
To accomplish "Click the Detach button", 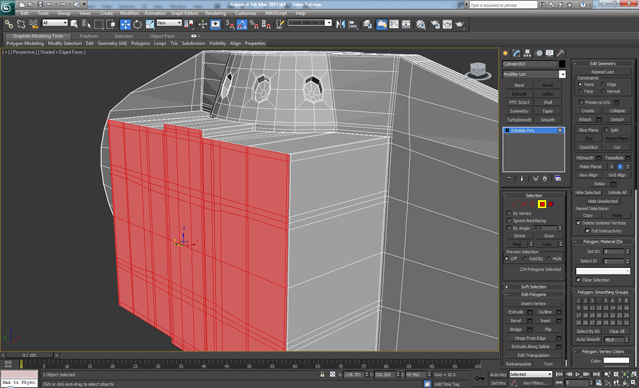I will [617, 119].
